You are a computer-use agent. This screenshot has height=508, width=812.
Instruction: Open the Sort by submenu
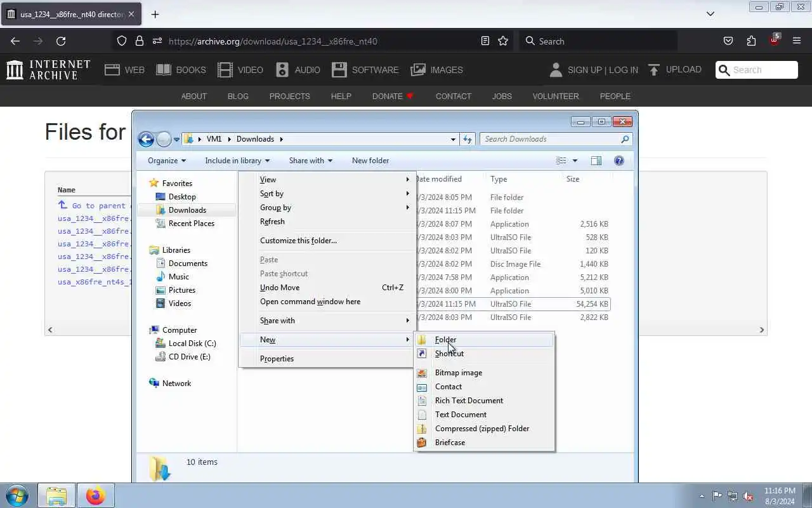[x=327, y=194]
